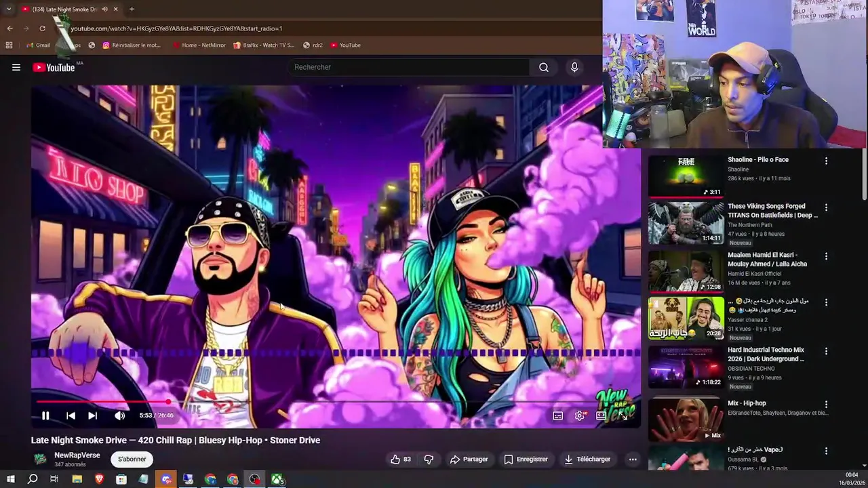Screen dimensions: 868x488
Task: Like the video thumbs-up button
Action: click(401, 459)
